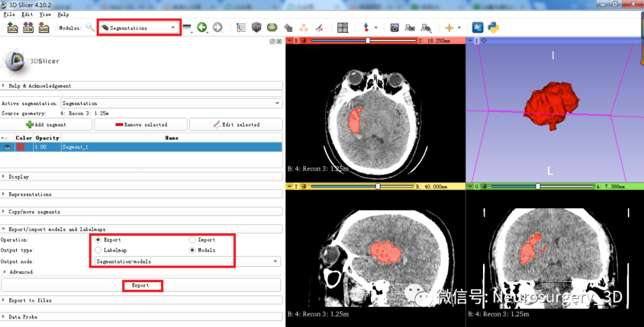Open the Extensions Manager blue icon
The image size is (644, 327).
pyautogui.click(x=478, y=27)
